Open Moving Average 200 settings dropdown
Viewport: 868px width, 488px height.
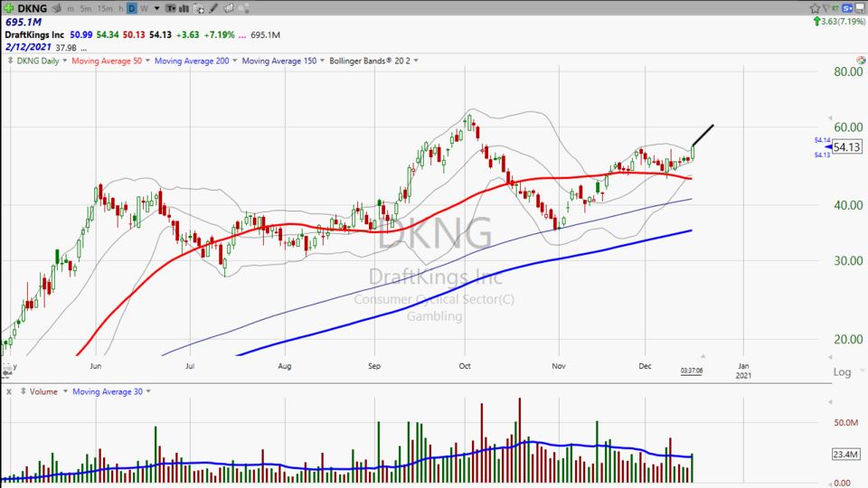point(235,61)
